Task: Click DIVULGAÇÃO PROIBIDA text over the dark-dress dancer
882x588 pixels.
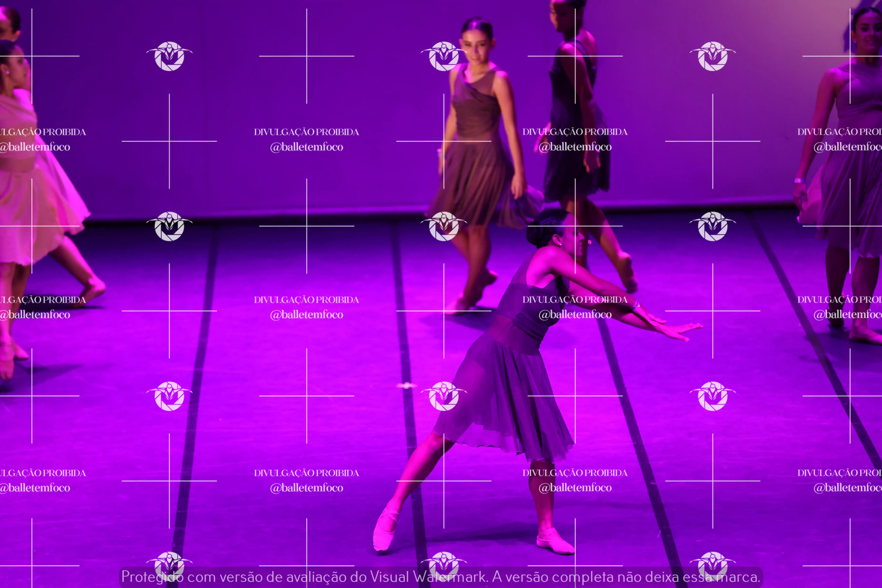Action: [575, 132]
